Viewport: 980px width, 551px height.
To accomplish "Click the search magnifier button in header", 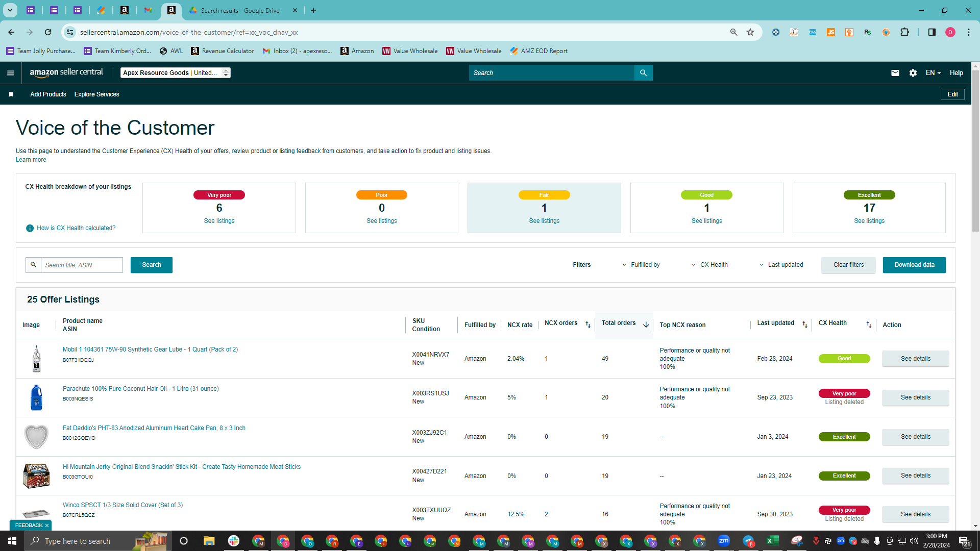I will 643,73.
